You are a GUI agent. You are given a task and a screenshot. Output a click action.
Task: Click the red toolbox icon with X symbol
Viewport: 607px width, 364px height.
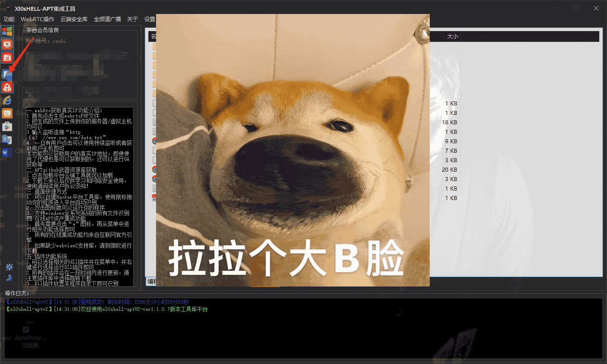(x=7, y=58)
